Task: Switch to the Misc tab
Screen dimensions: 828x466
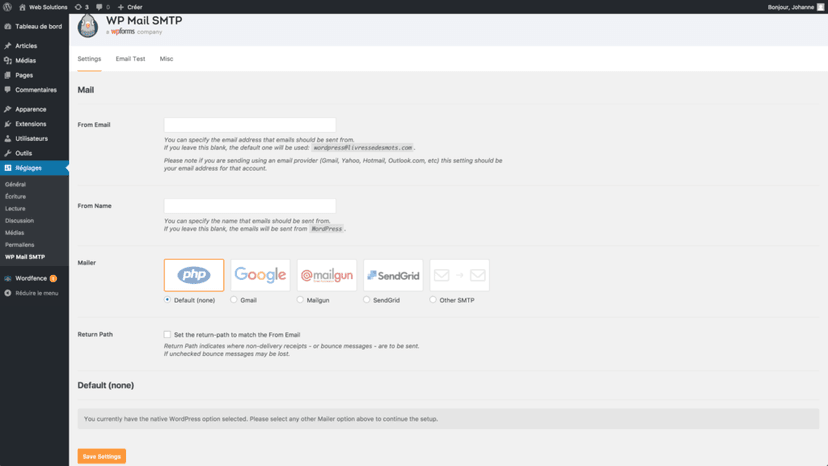Action: pos(166,59)
